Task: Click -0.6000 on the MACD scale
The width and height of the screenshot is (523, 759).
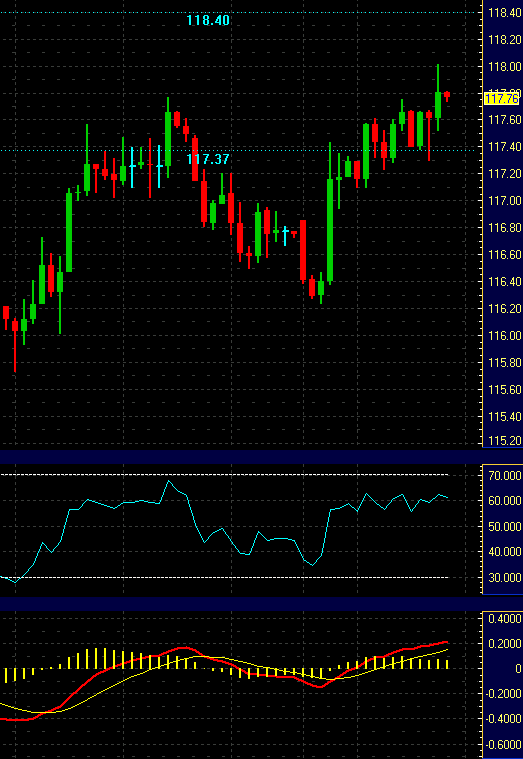Action: 504,744
